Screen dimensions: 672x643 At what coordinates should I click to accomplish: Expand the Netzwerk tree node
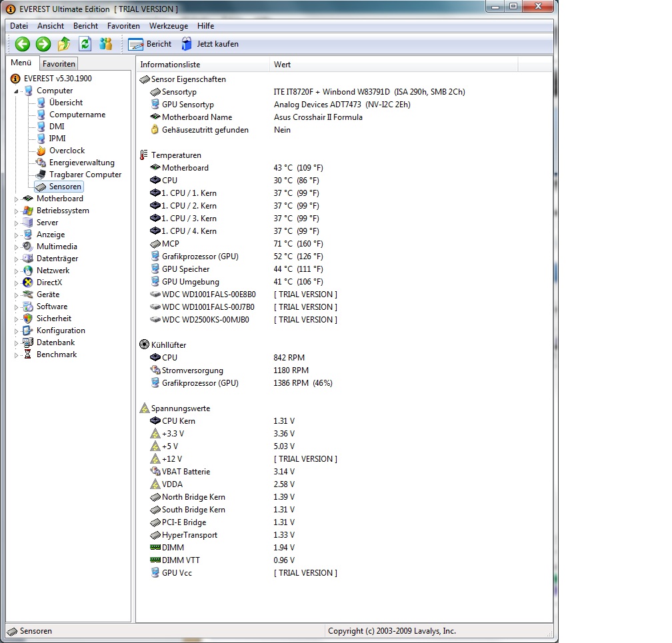coord(16,271)
